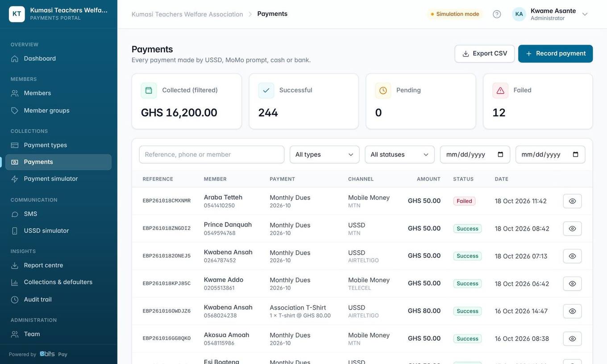Click the Payment simulator lightning icon
The height and width of the screenshot is (364, 607).
15,179
